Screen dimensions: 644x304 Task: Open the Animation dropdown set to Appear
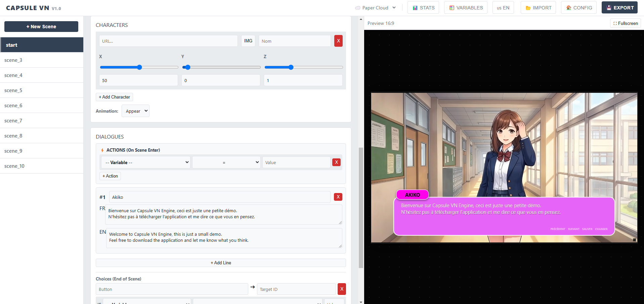pyautogui.click(x=135, y=111)
